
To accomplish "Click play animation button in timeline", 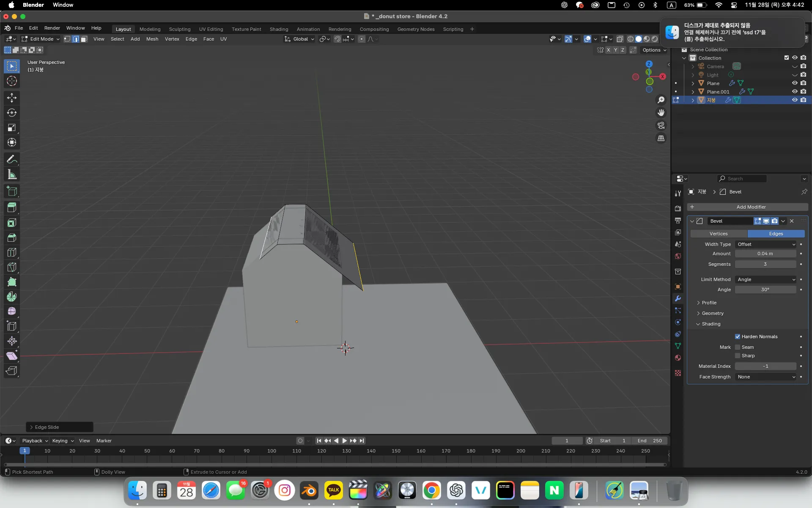I will pos(344,441).
